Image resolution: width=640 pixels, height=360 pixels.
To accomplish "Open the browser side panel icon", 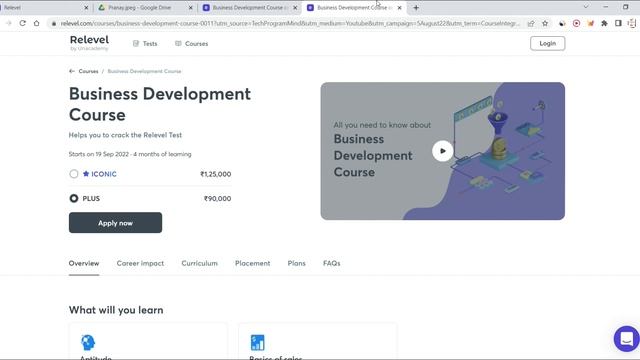I will coord(618,23).
